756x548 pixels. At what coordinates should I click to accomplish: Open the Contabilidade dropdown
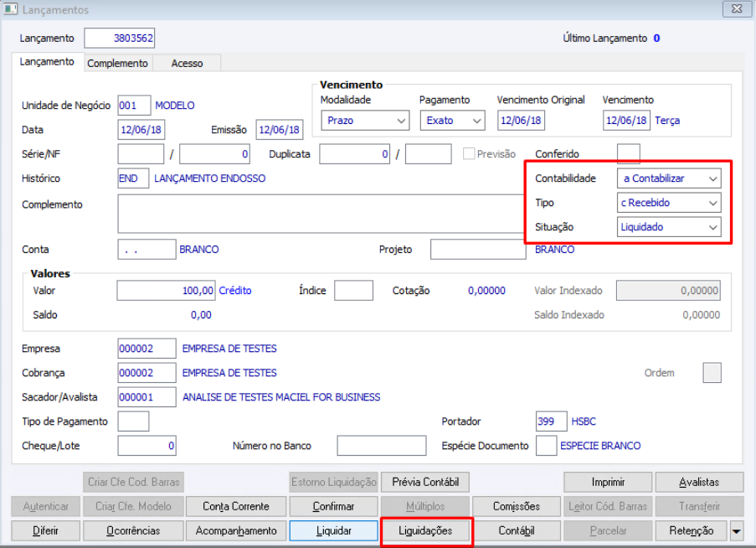pyautogui.click(x=669, y=178)
